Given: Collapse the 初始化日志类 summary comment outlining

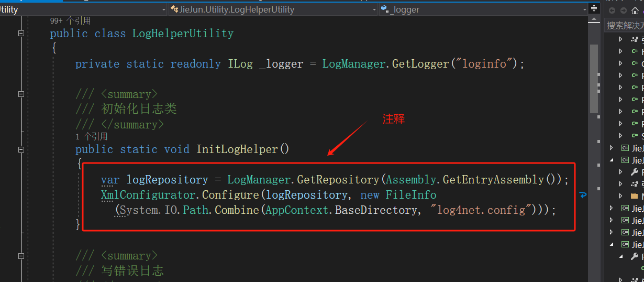Looking at the screenshot, I should [x=21, y=94].
